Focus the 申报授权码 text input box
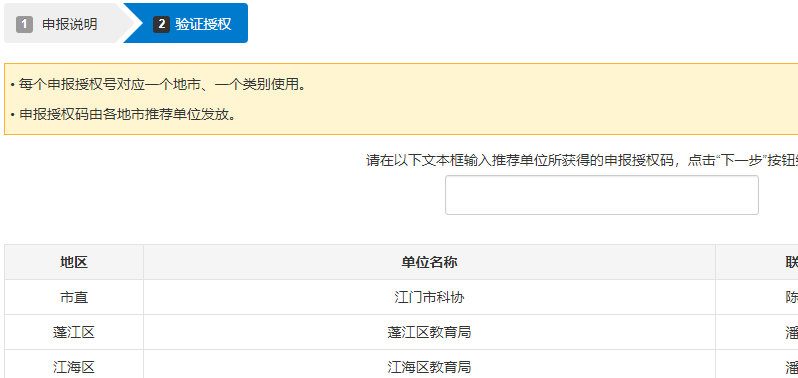 pos(602,195)
